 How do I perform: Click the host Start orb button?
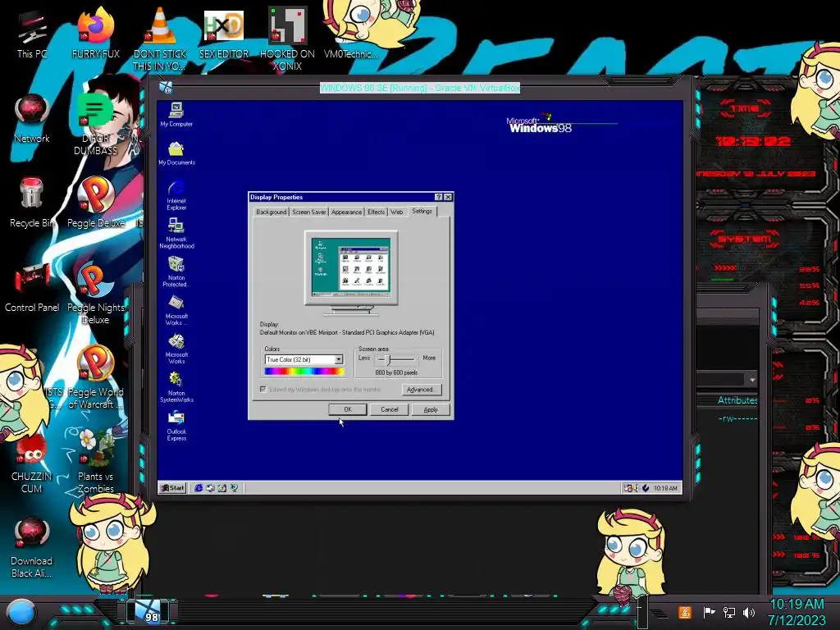[21, 613]
